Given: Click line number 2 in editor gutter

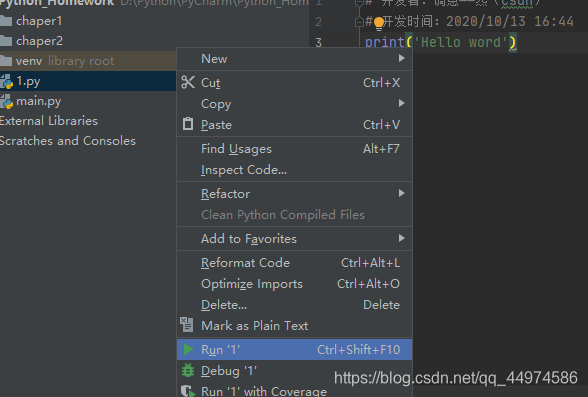Looking at the screenshot, I should point(318,22).
